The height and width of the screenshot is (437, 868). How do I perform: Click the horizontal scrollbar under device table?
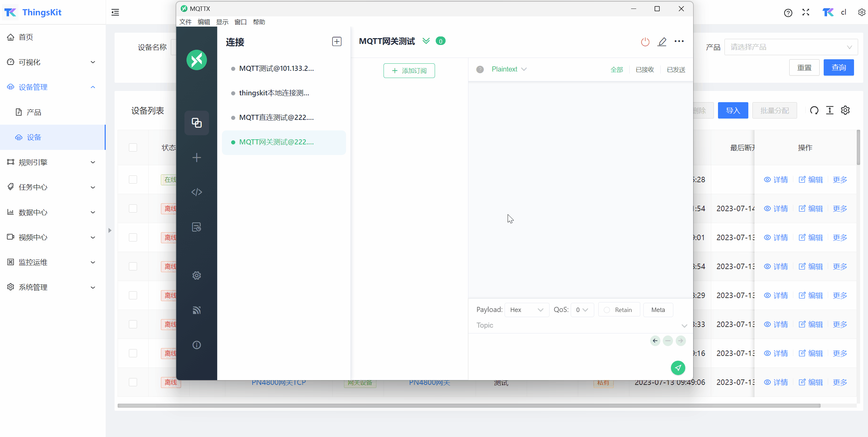tap(469, 406)
